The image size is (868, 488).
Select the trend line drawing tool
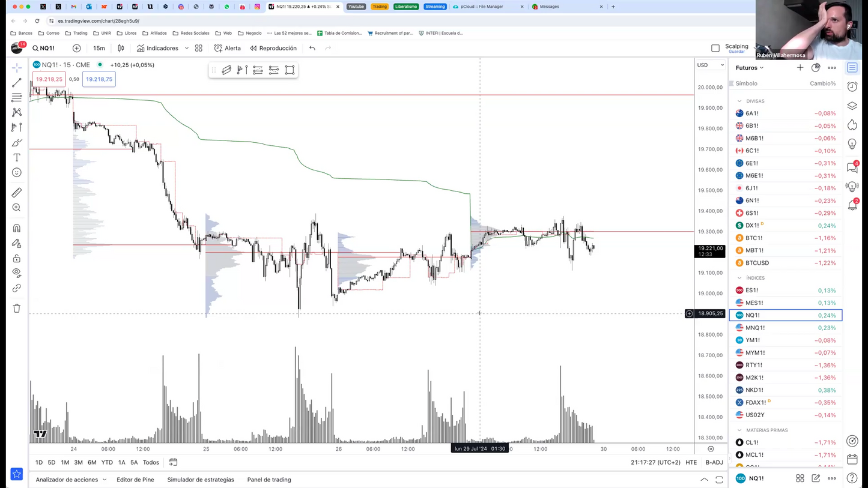pyautogui.click(x=17, y=82)
